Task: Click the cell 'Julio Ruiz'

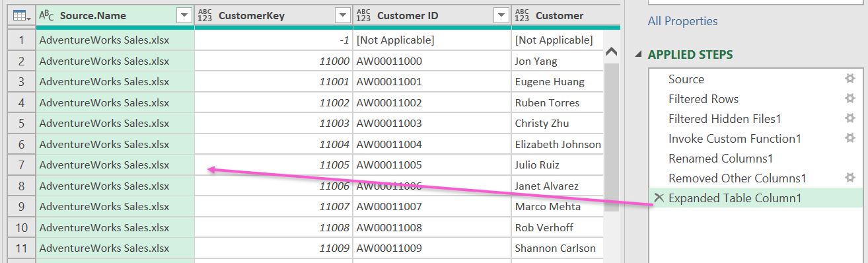Action: click(557, 165)
